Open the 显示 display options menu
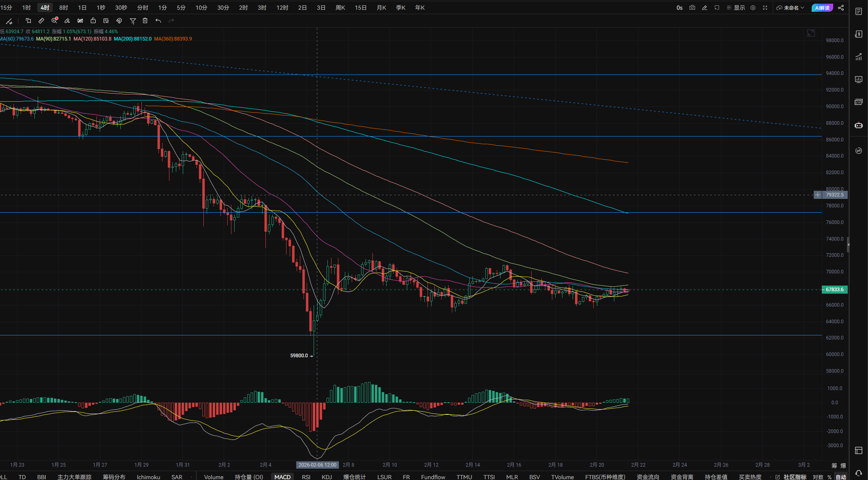Screen dimensions: 868x480 tap(736, 8)
